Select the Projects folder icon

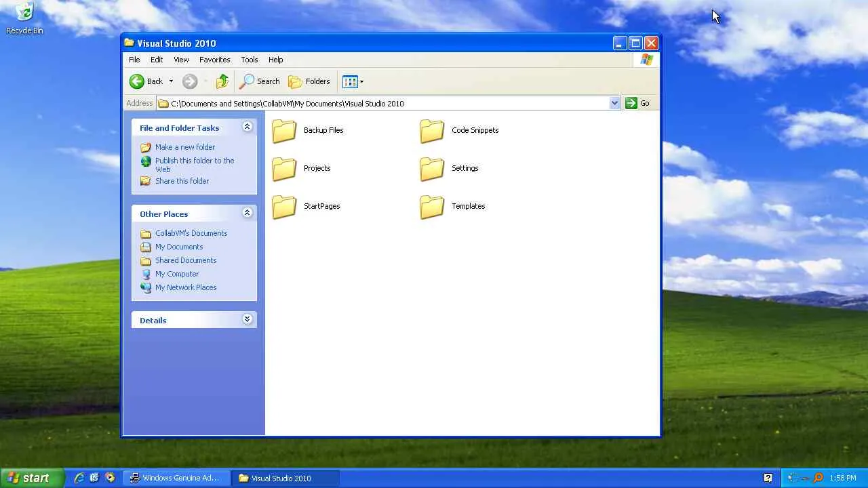[284, 169]
